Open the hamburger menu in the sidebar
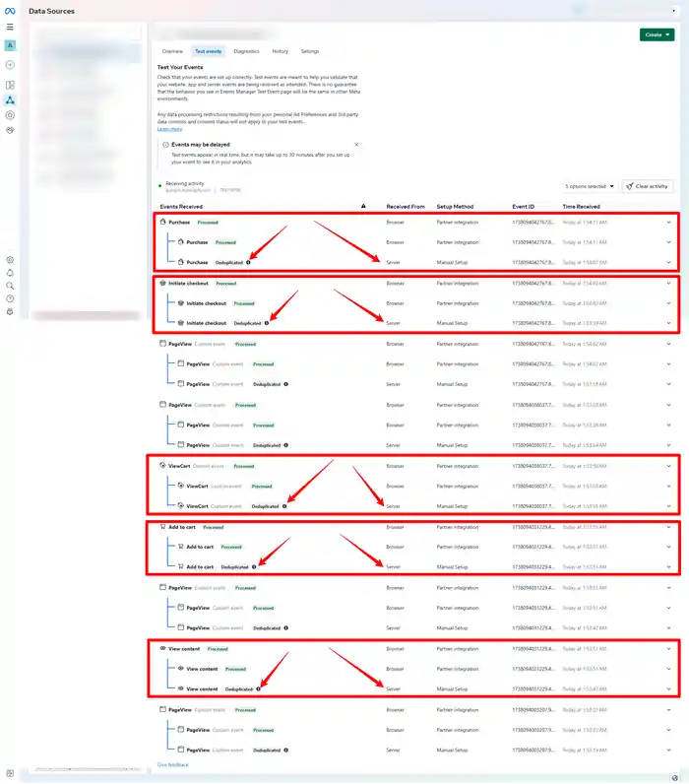 tap(10, 27)
